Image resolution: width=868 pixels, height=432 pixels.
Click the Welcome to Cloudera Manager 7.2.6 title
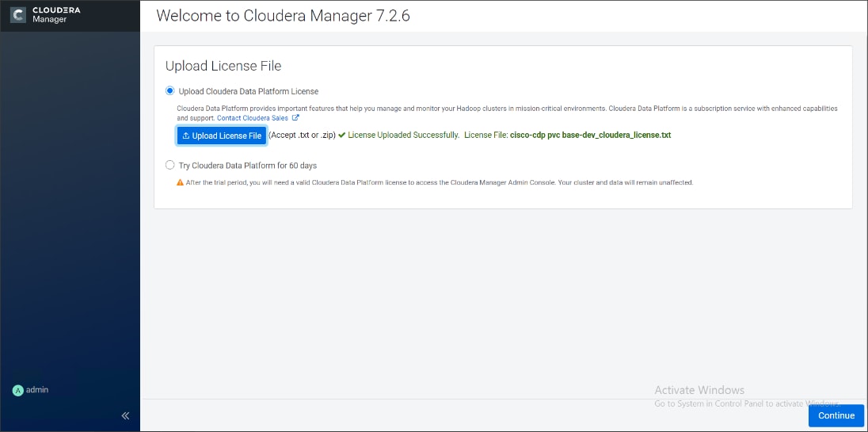pyautogui.click(x=283, y=16)
